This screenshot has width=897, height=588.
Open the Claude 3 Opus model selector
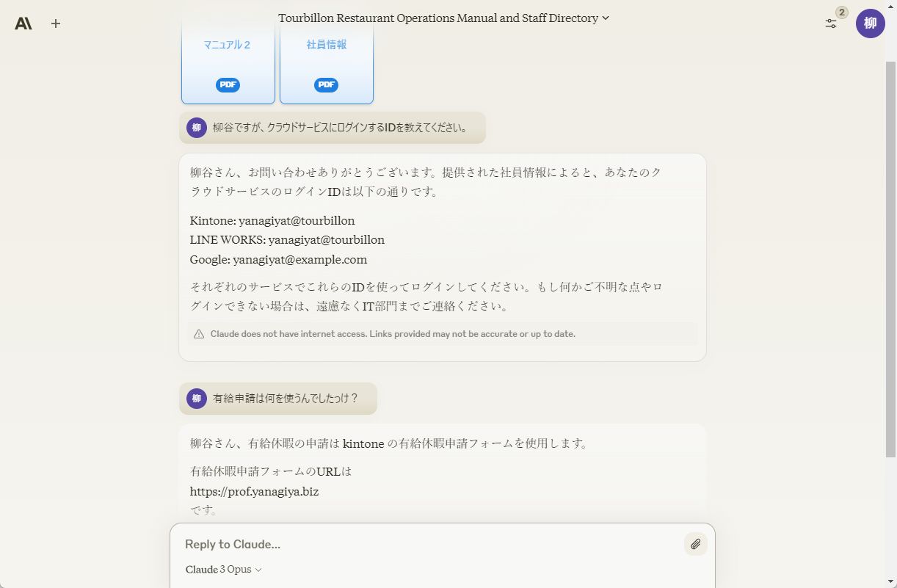(222, 569)
